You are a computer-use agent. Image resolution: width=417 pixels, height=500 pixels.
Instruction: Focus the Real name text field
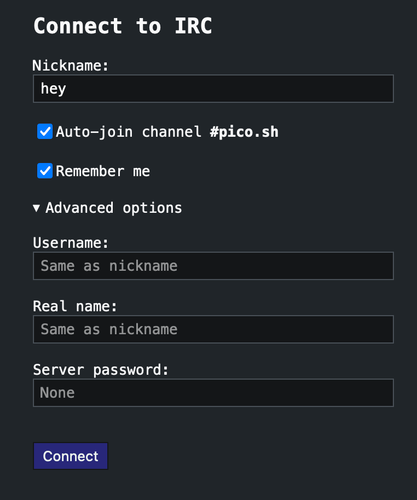(x=213, y=329)
